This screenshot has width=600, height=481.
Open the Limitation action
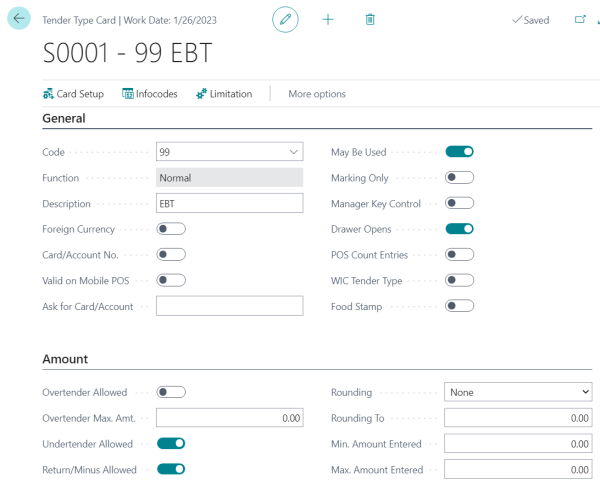[224, 94]
